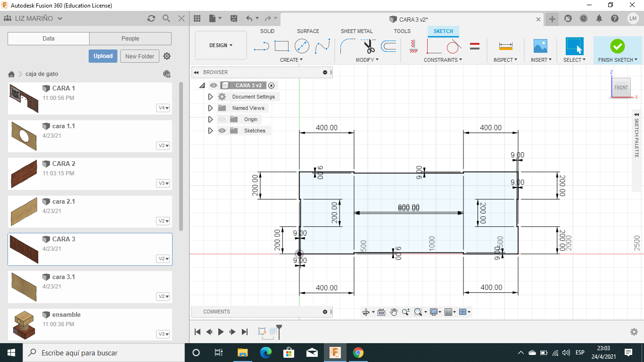Select the Trim scissors tool
Image resolution: width=644 pixels, height=362 pixels.
coord(369,46)
